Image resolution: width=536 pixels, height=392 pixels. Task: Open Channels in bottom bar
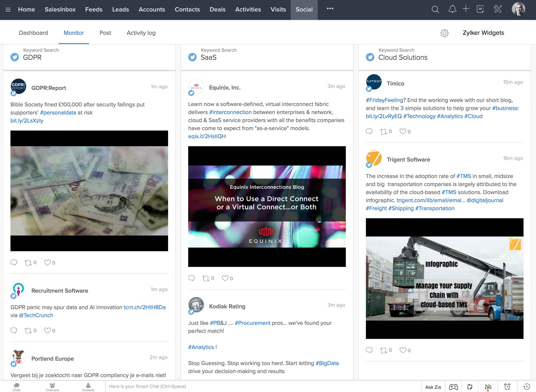[52, 387]
